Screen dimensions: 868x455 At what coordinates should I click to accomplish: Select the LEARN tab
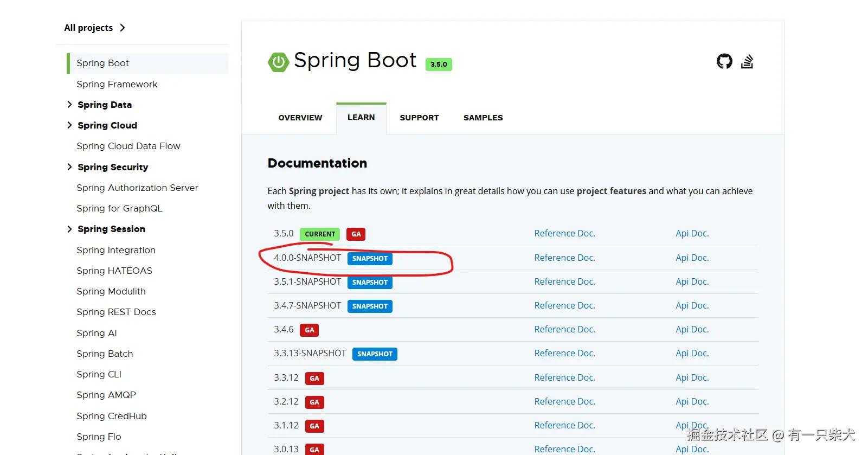pos(361,117)
